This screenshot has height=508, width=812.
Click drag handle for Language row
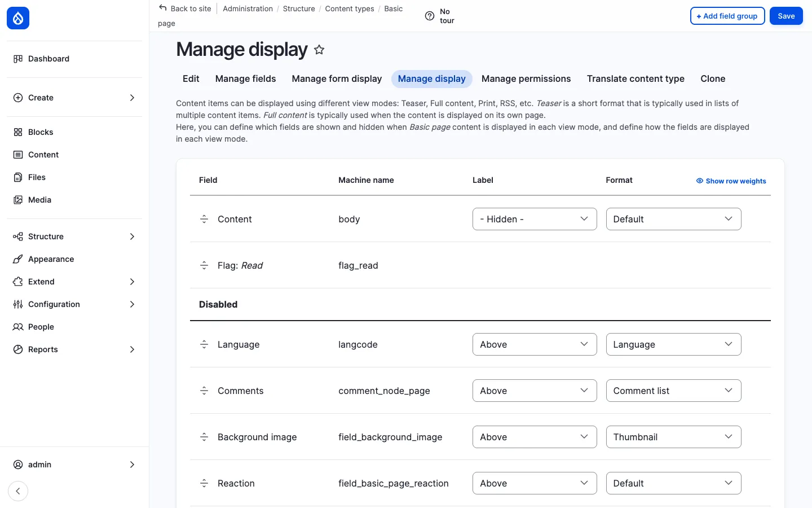point(204,344)
